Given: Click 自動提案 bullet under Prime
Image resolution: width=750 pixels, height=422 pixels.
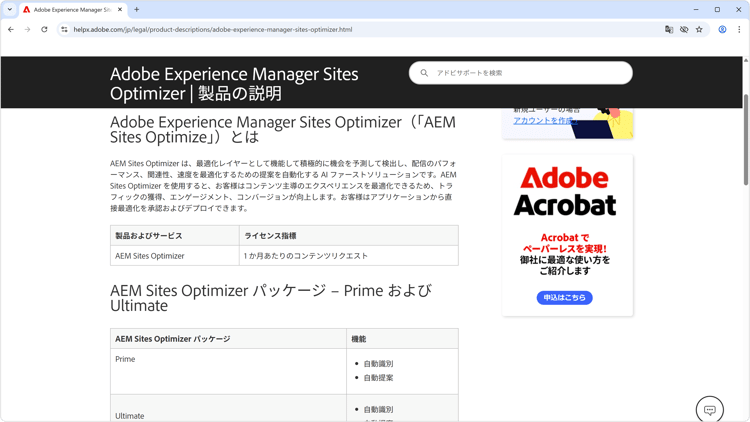Looking at the screenshot, I should pos(378,378).
